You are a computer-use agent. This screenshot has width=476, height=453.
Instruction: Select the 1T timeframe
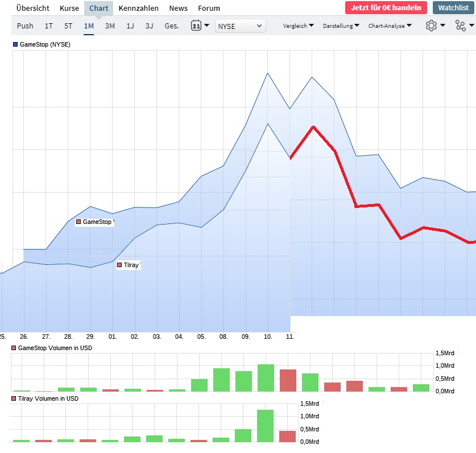pos(48,26)
